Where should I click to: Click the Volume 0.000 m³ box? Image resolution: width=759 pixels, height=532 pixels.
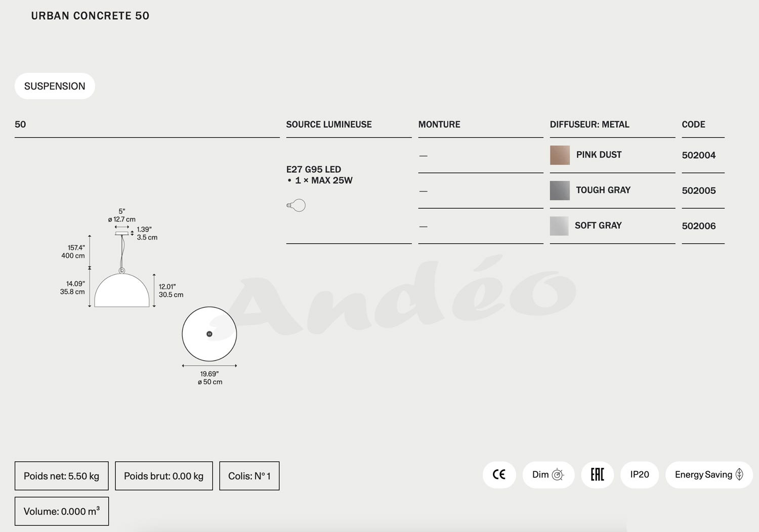[62, 511]
